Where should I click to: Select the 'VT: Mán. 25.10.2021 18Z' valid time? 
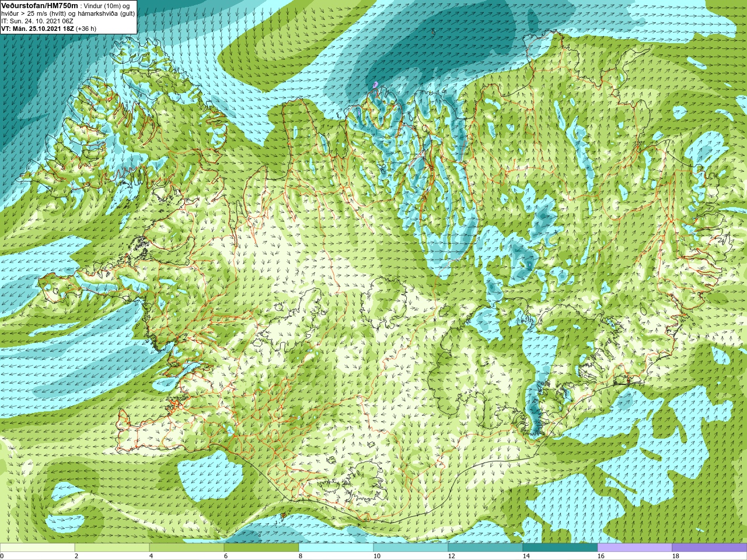tap(37, 29)
